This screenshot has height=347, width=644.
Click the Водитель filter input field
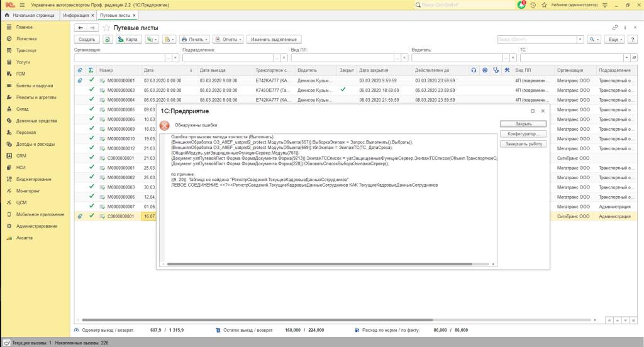(457, 58)
